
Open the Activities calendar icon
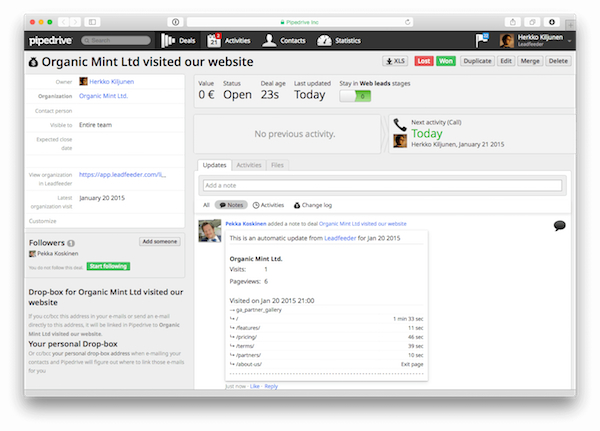coord(214,40)
